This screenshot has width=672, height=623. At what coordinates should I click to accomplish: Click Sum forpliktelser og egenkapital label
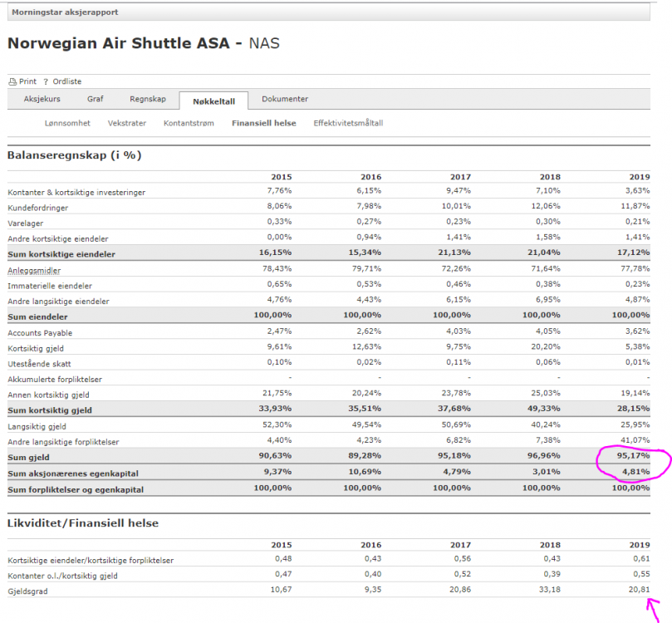pyautogui.click(x=76, y=490)
